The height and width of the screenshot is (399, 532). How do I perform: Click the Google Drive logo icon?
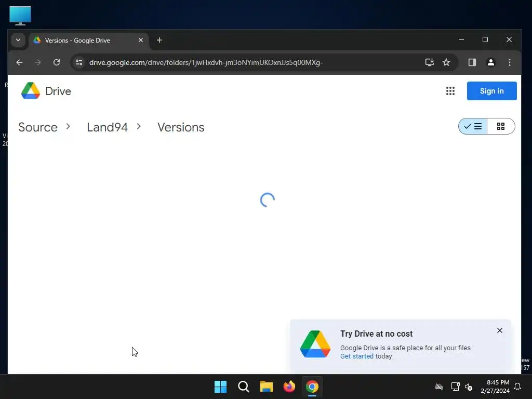[31, 91]
